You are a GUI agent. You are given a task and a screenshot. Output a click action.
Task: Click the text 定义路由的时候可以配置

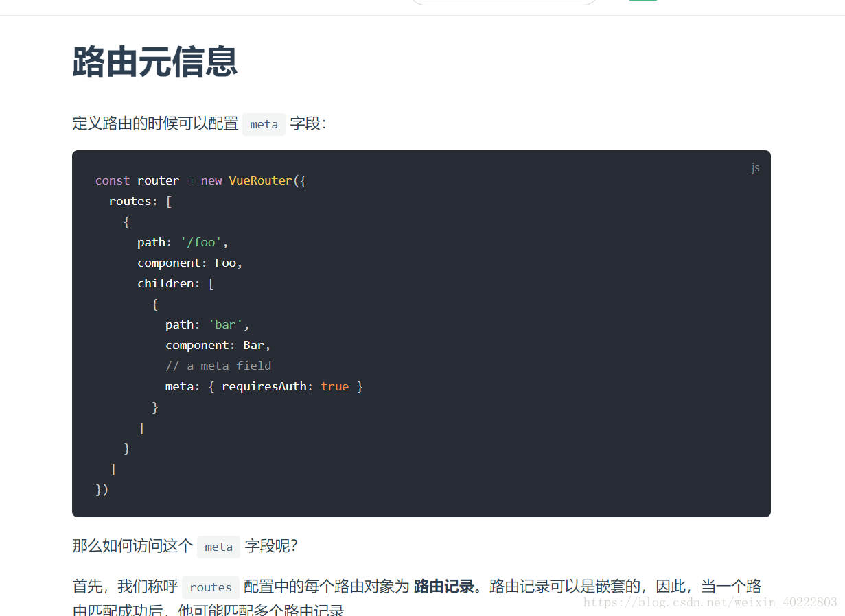click(155, 124)
